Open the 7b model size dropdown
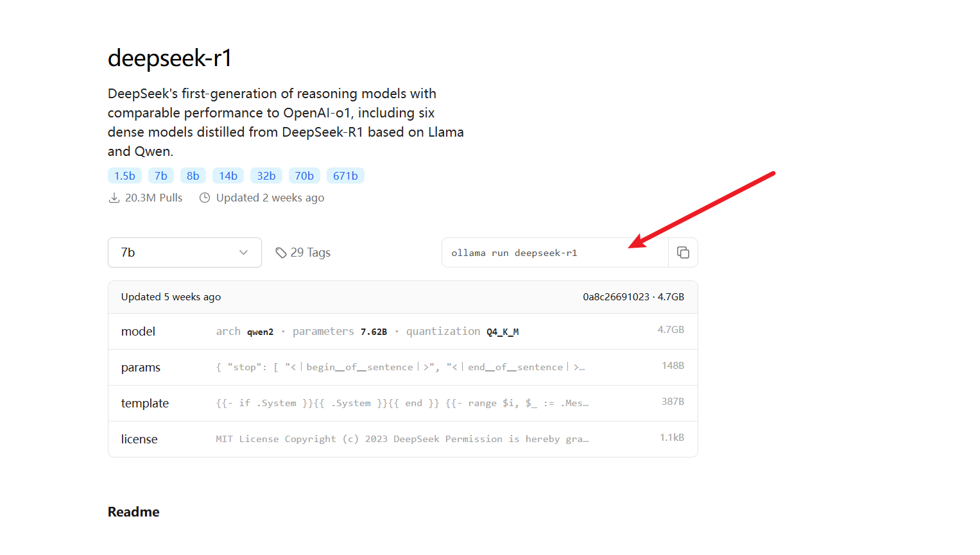This screenshot has width=980, height=555. (x=185, y=253)
